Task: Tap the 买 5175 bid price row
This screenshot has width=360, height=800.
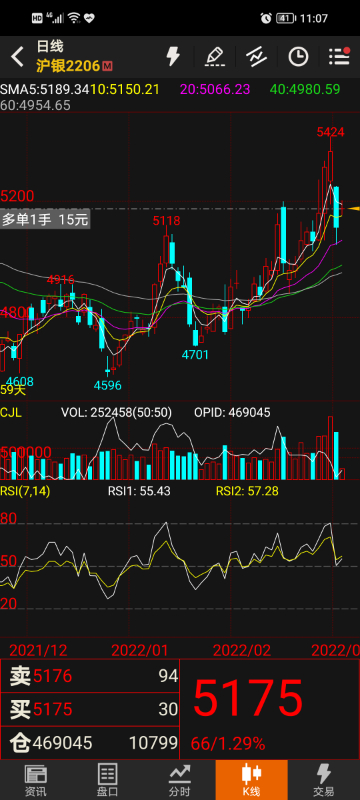Action: (x=90, y=709)
